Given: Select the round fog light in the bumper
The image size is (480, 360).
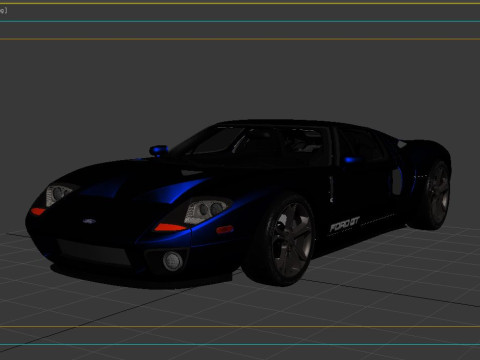Looking at the screenshot, I should (x=173, y=261).
